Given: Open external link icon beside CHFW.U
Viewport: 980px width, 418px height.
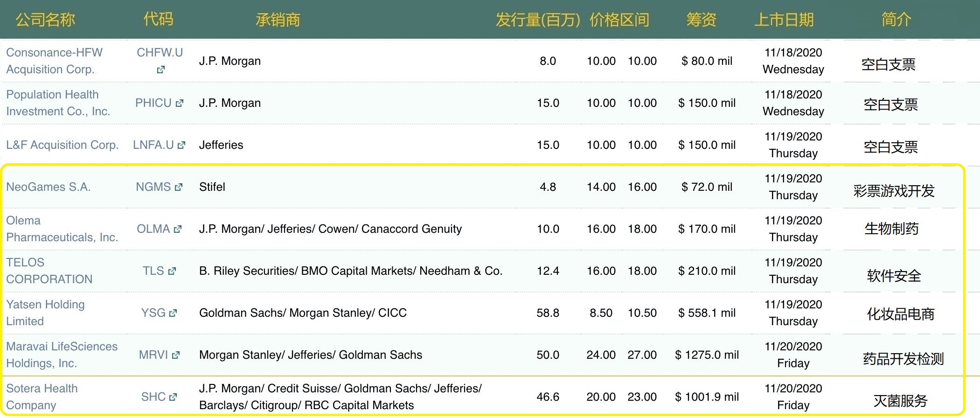Looking at the screenshot, I should pyautogui.click(x=160, y=70).
